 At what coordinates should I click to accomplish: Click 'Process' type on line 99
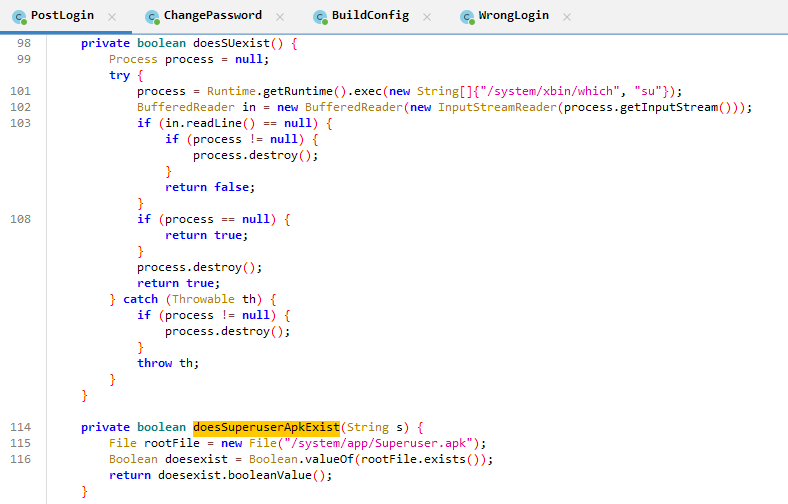click(133, 59)
